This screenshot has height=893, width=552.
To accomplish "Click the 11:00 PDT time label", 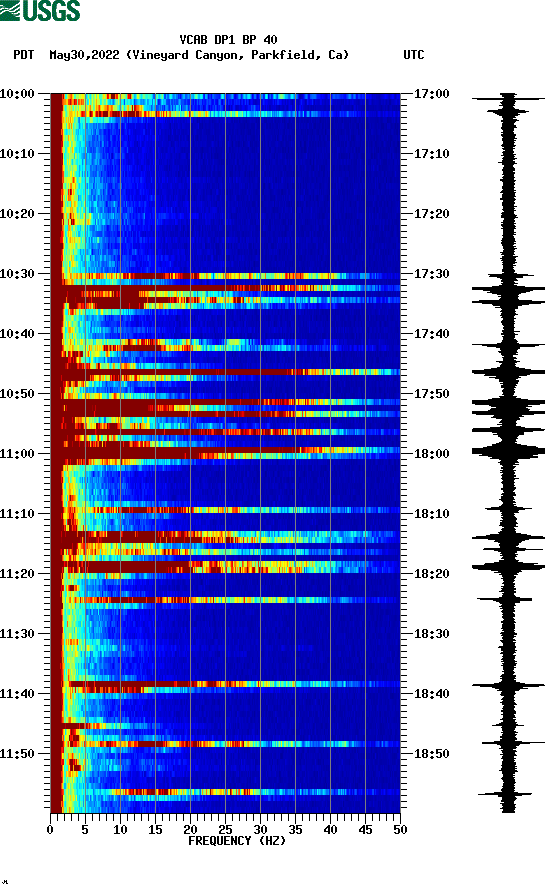I will [x=17, y=454].
